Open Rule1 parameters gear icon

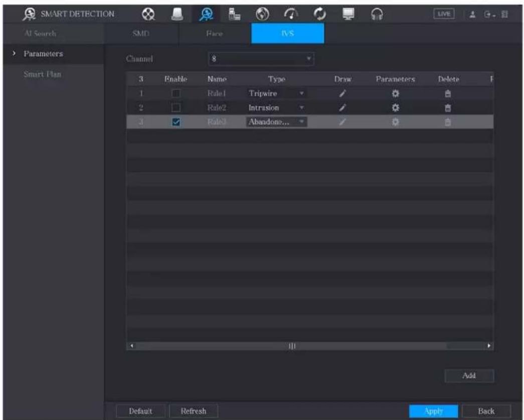(x=395, y=94)
